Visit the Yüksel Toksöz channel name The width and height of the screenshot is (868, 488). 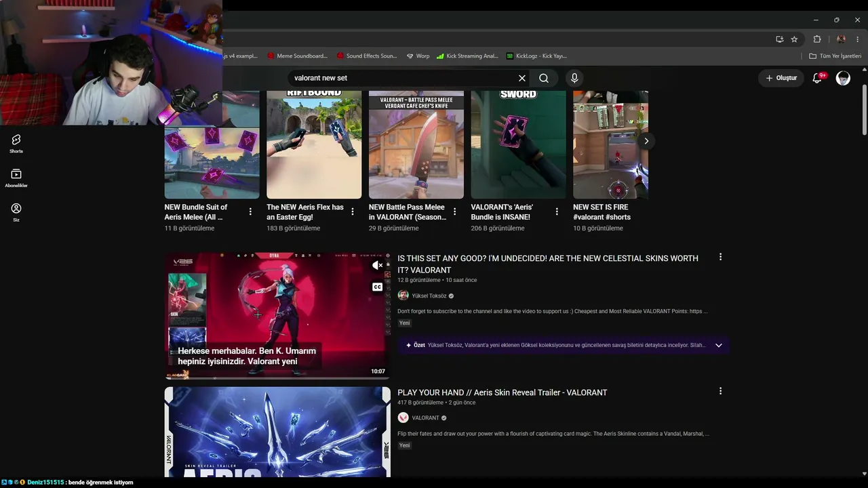pos(429,296)
